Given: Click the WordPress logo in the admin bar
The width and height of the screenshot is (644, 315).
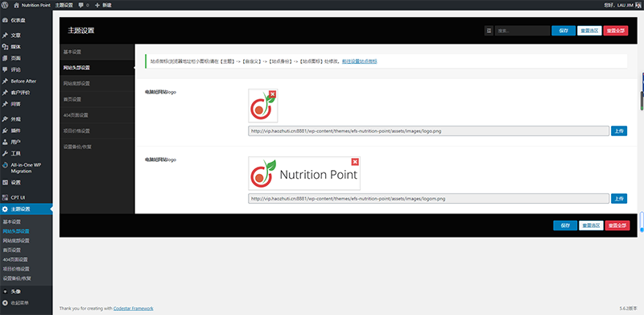Looking at the screenshot, I should (5, 6).
